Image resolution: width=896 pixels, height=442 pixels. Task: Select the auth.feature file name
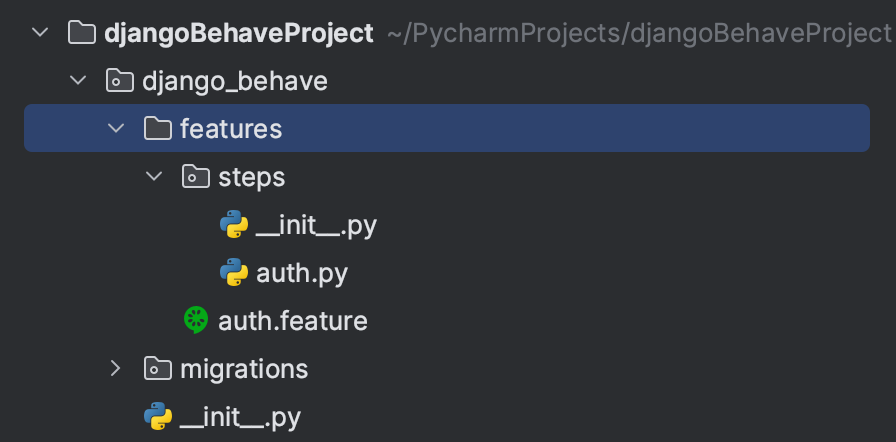tap(293, 321)
